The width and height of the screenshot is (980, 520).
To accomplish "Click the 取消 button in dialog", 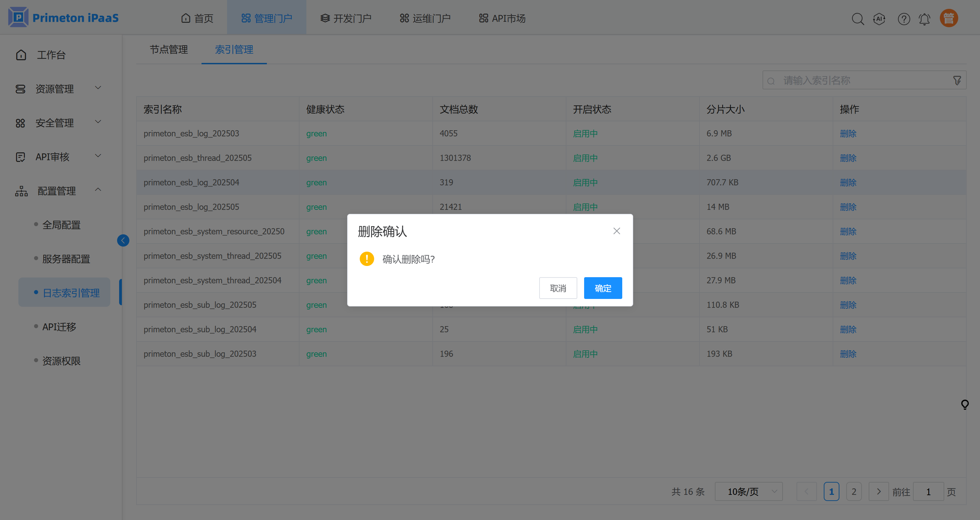I will [558, 288].
